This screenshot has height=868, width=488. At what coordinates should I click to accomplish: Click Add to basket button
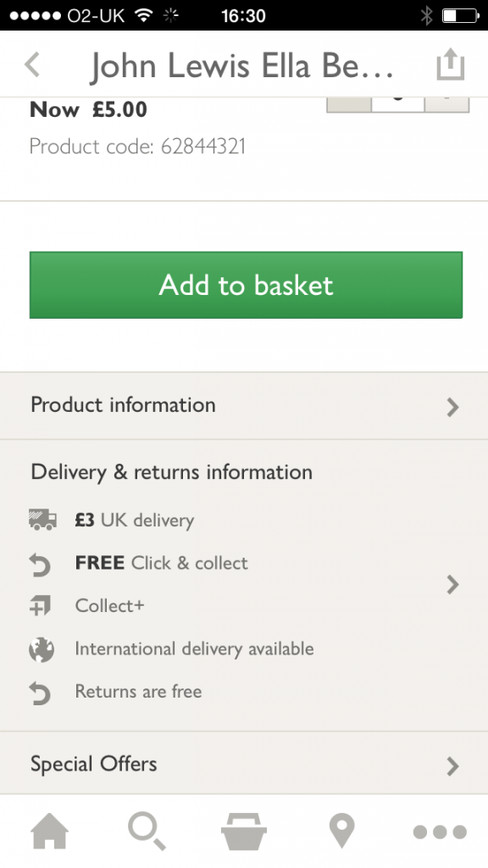pos(246,285)
